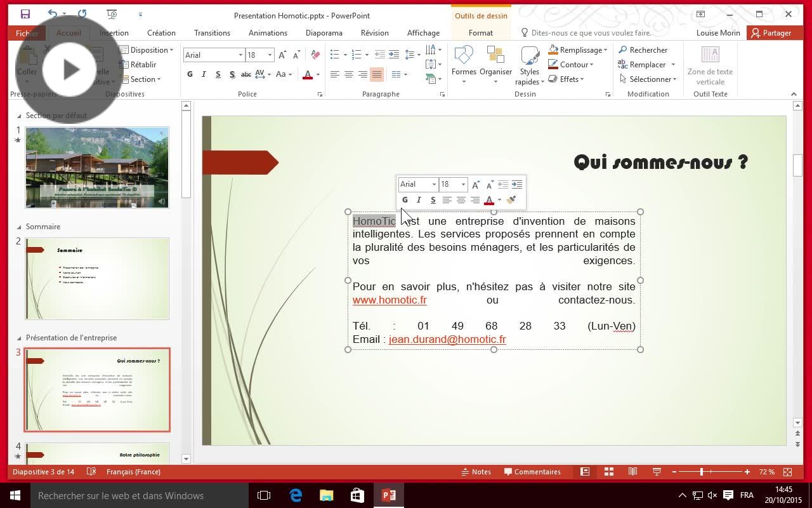Viewport: 812px width, 508px height.
Task: Click the zoom slider in status bar
Action: click(x=702, y=472)
